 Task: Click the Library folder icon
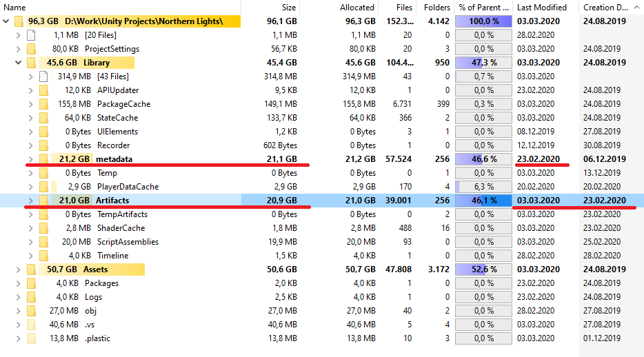31,63
